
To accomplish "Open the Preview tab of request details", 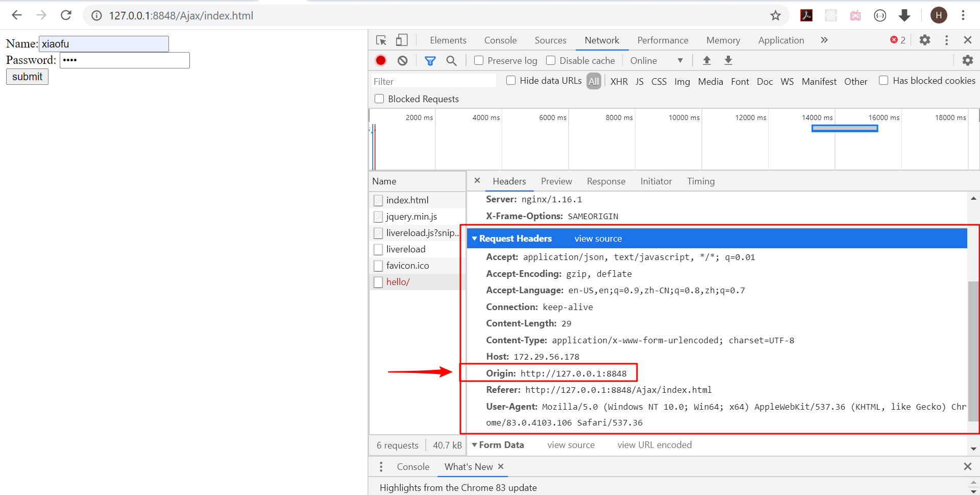I will pos(556,181).
